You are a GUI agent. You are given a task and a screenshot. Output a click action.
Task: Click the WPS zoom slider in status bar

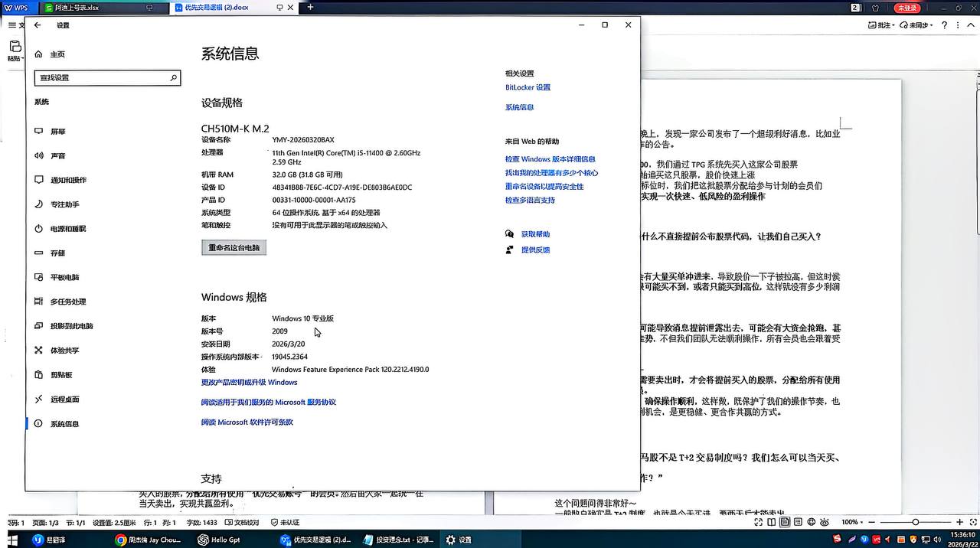tap(915, 522)
